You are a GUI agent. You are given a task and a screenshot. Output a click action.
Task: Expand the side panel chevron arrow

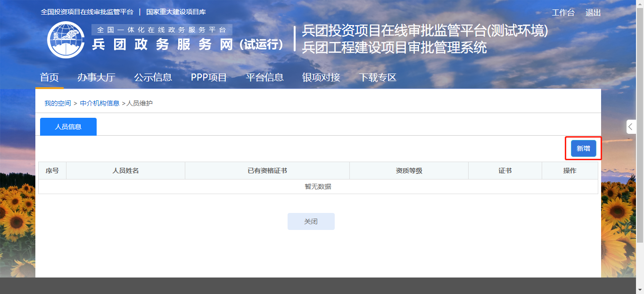tap(631, 127)
